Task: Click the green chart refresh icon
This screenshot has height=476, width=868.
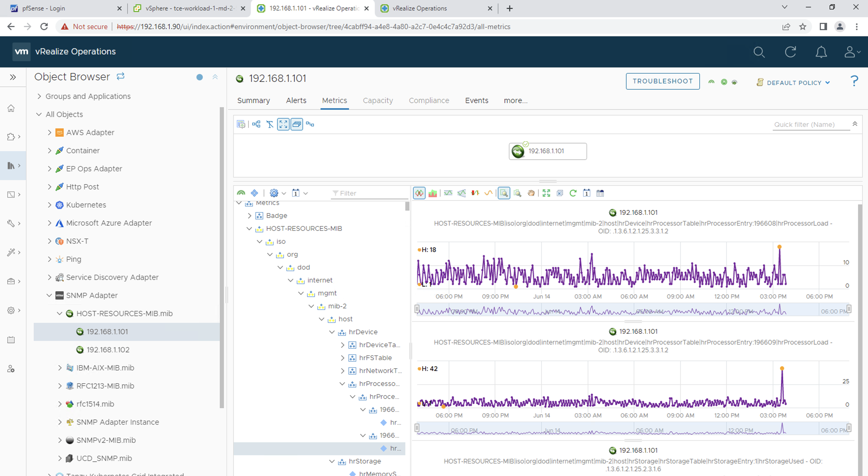Action: coord(573,193)
